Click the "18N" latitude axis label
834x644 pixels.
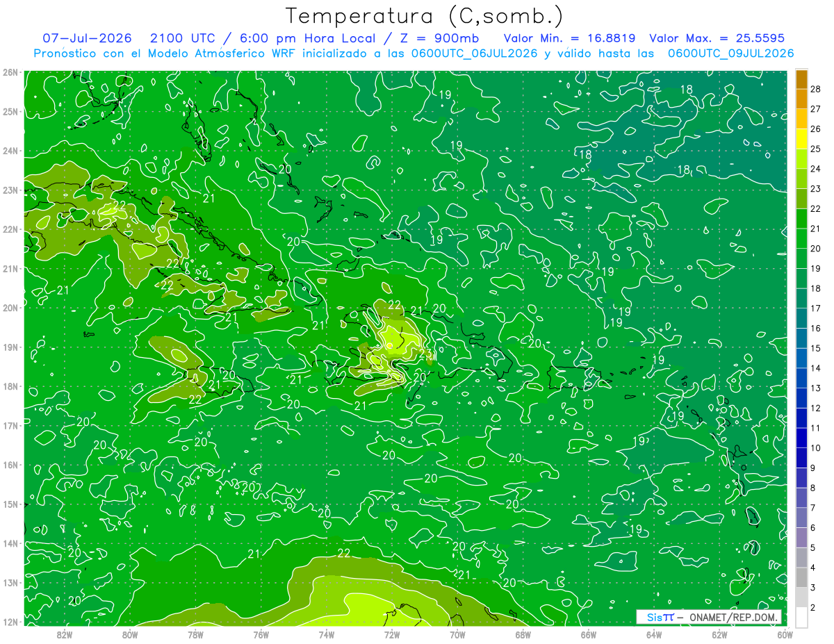click(x=10, y=386)
